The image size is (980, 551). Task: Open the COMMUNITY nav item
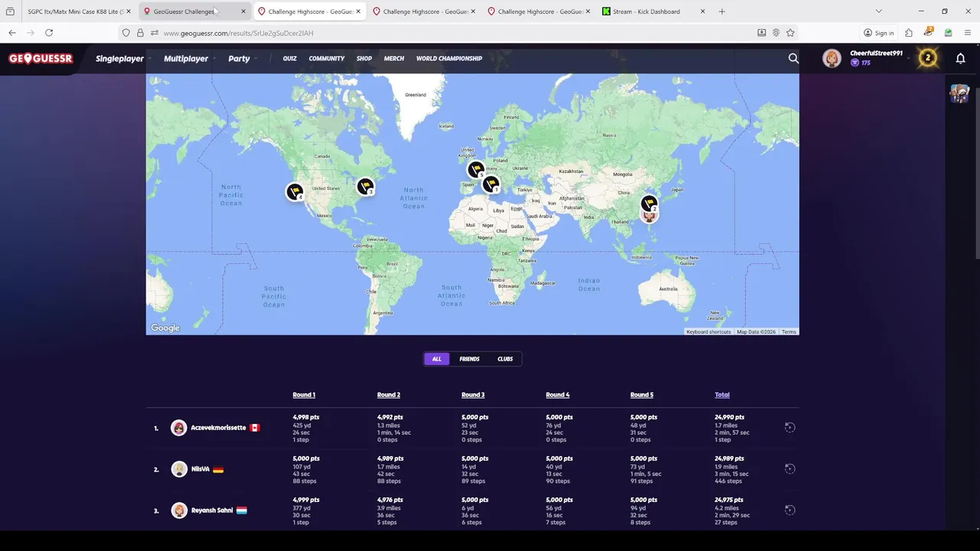coord(327,58)
